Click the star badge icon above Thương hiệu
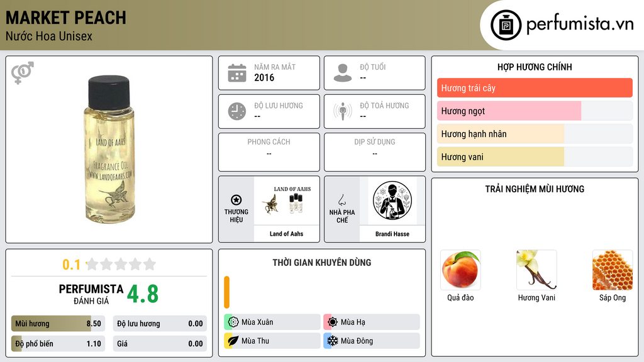 (236, 200)
